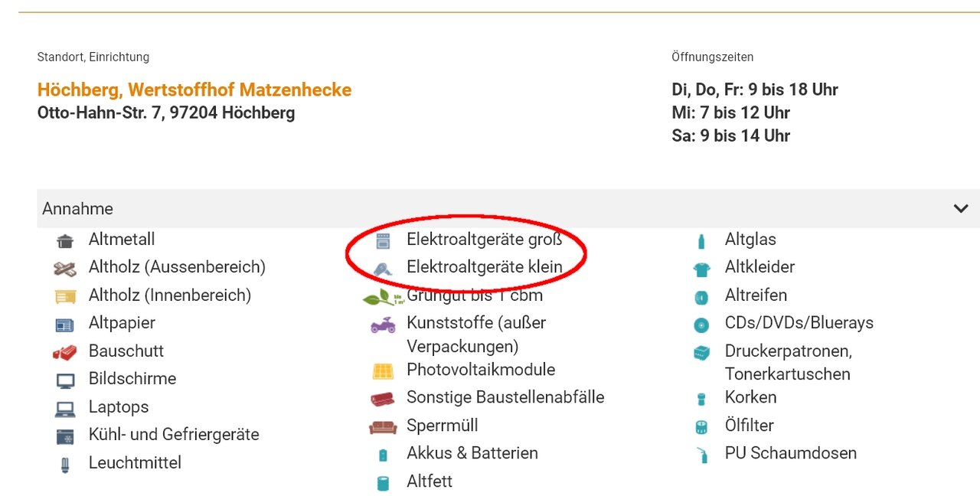The width and height of the screenshot is (980, 496).
Task: Click the Bauschutt red bricks icon
Action: click(x=65, y=353)
